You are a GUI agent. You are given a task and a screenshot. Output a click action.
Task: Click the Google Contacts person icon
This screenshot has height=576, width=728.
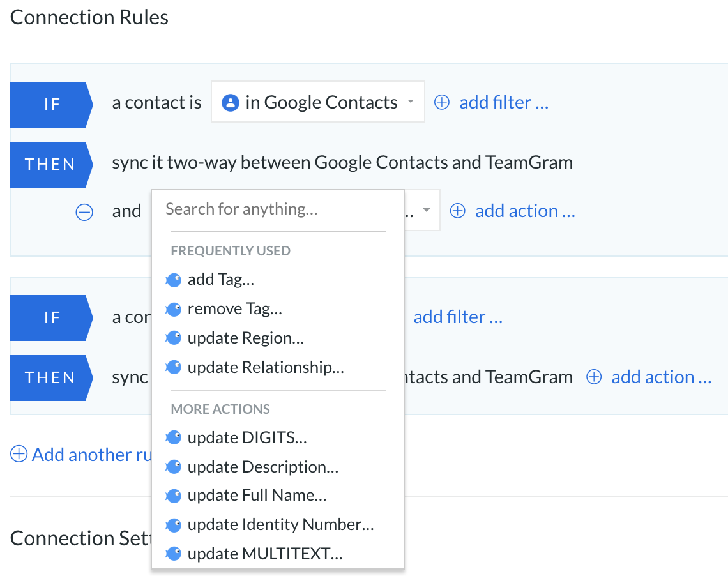231,103
